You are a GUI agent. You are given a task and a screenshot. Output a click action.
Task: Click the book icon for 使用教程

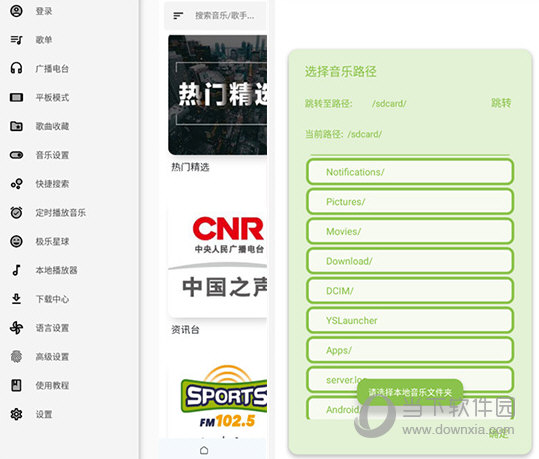coord(16,385)
